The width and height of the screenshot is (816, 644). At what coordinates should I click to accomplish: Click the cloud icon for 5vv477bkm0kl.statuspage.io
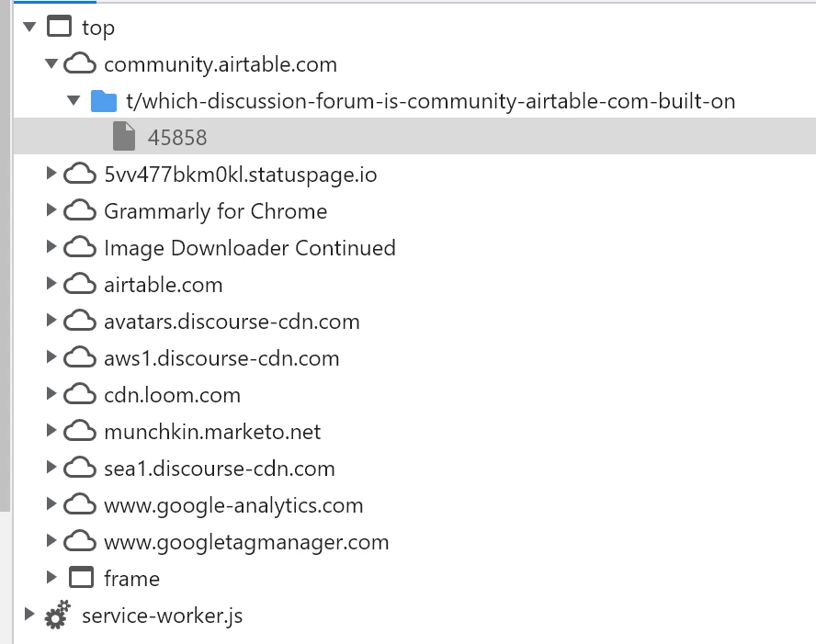point(80,175)
